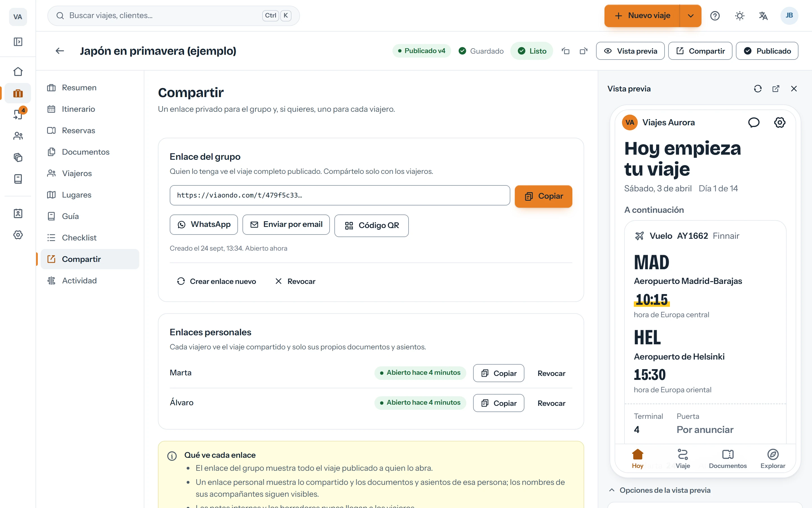Screen dimensions: 812x508
Task: Revoke Marta's personal link
Action: click(551, 373)
